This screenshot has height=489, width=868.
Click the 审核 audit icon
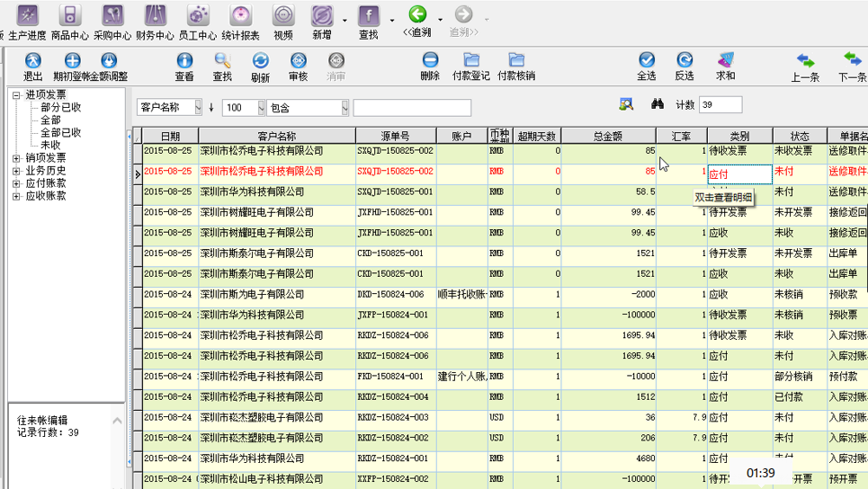pos(299,60)
